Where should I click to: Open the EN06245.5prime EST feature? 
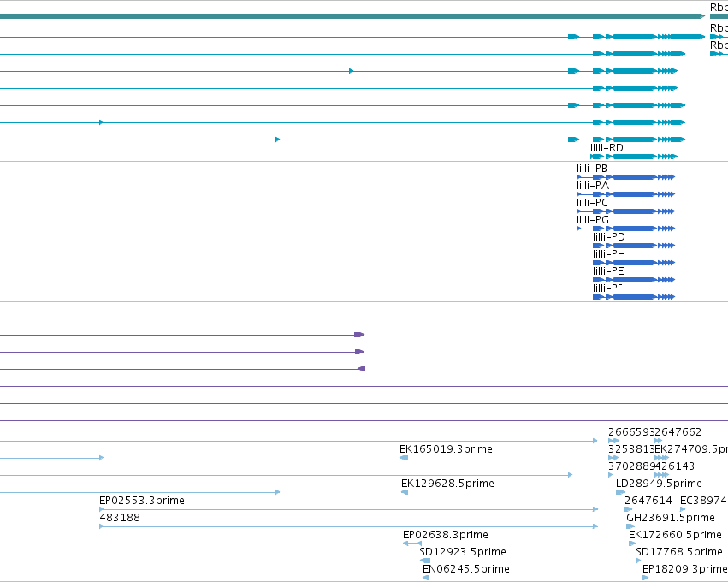point(465,569)
